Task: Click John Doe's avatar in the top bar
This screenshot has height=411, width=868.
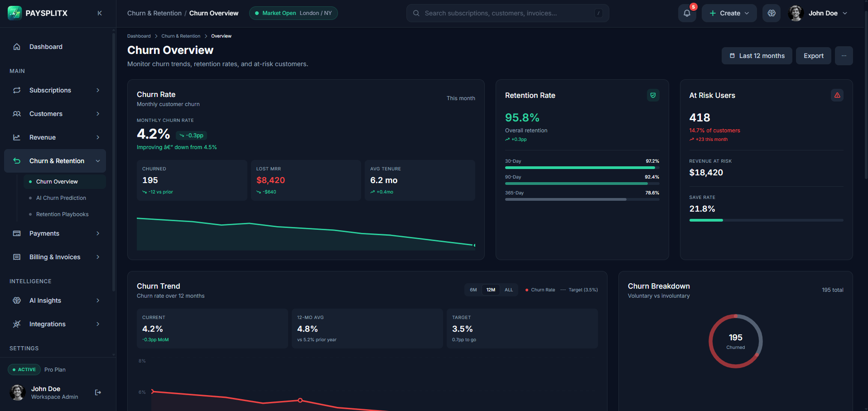Action: pyautogui.click(x=796, y=13)
